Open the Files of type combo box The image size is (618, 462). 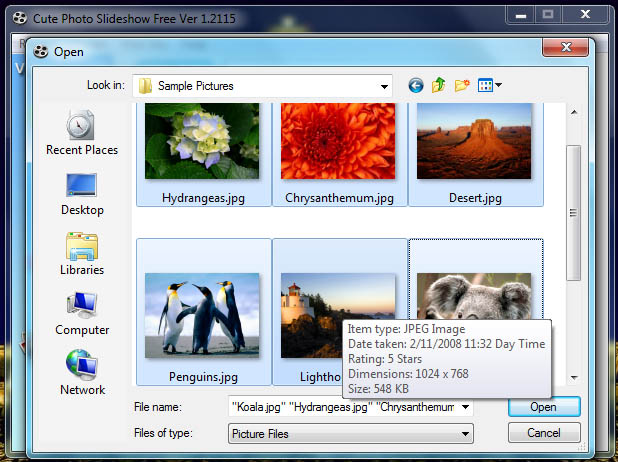click(x=351, y=434)
